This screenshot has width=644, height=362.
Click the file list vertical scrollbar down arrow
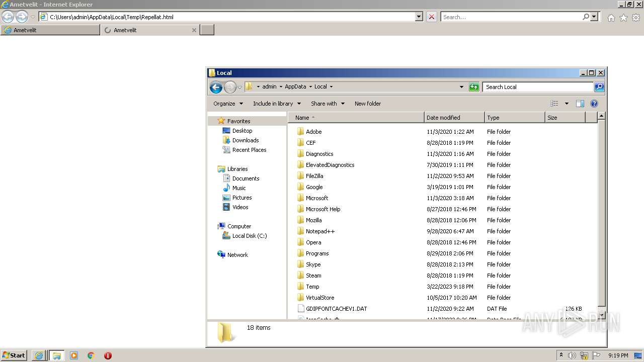601,315
